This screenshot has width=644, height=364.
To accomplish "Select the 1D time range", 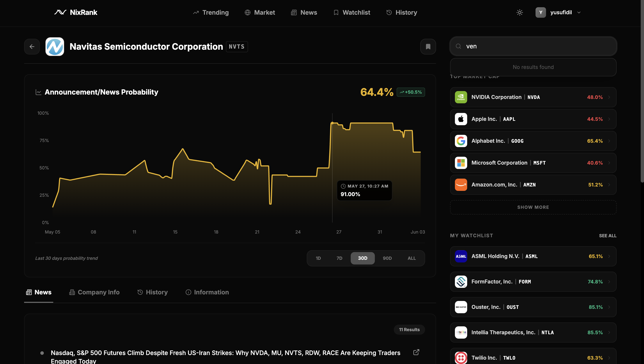I will tap(318, 258).
